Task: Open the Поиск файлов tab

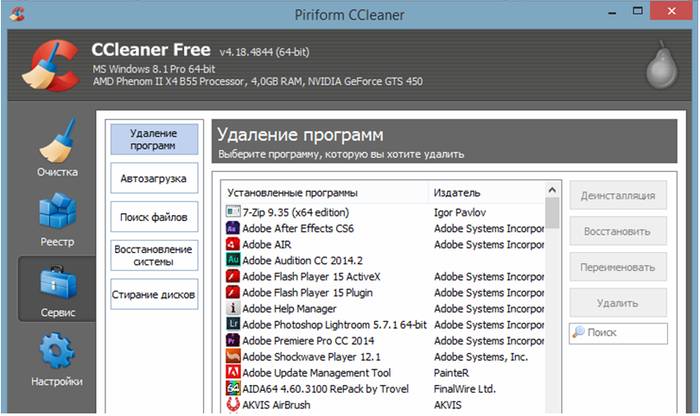Action: coord(154,217)
